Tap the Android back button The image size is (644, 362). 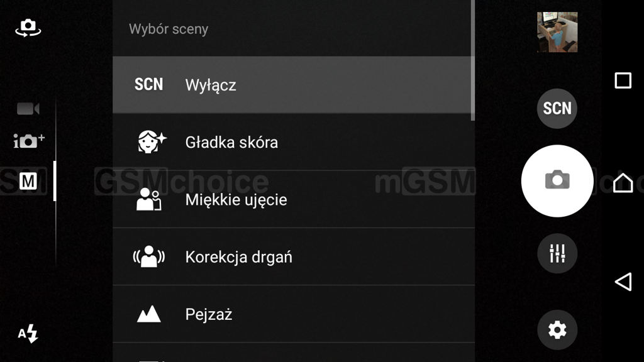pos(623,282)
